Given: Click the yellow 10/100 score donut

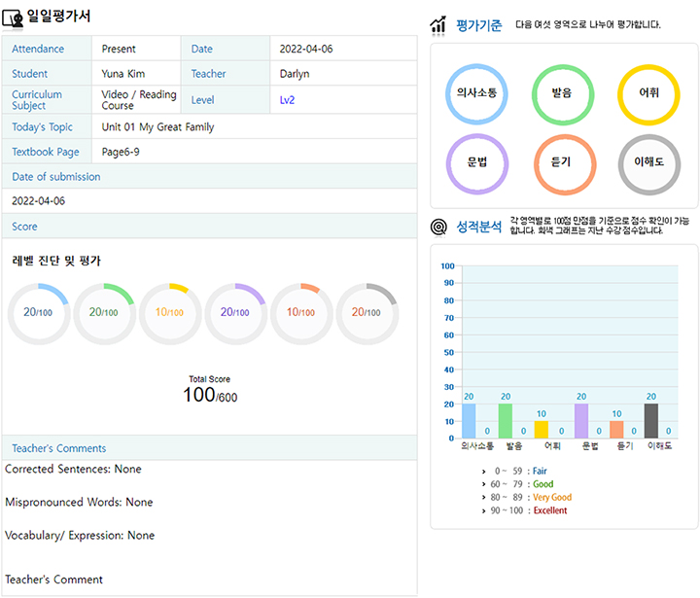Looking at the screenshot, I should coord(170,313).
